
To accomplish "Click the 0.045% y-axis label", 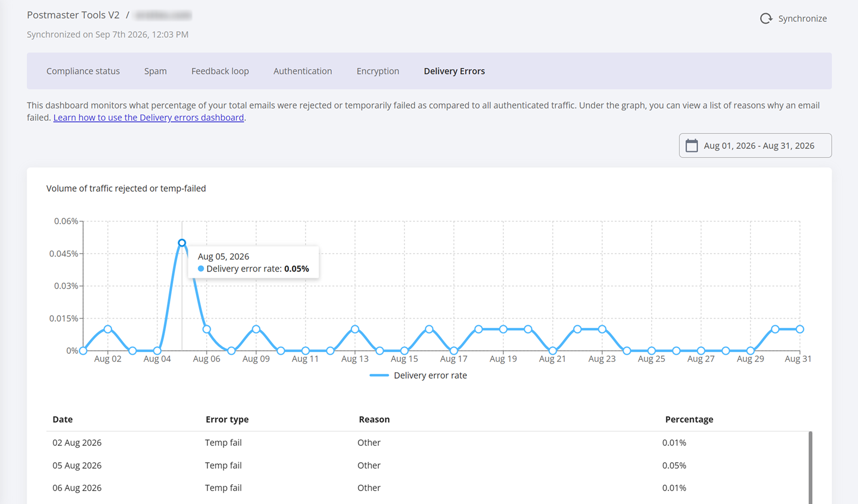I will tap(63, 253).
